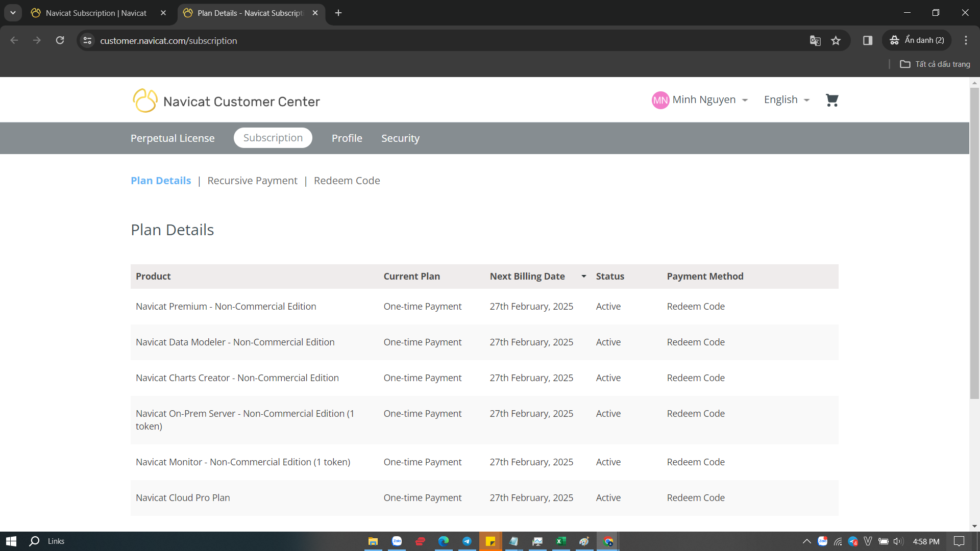Click the Status column header
The image size is (980, 551).
pos(610,277)
